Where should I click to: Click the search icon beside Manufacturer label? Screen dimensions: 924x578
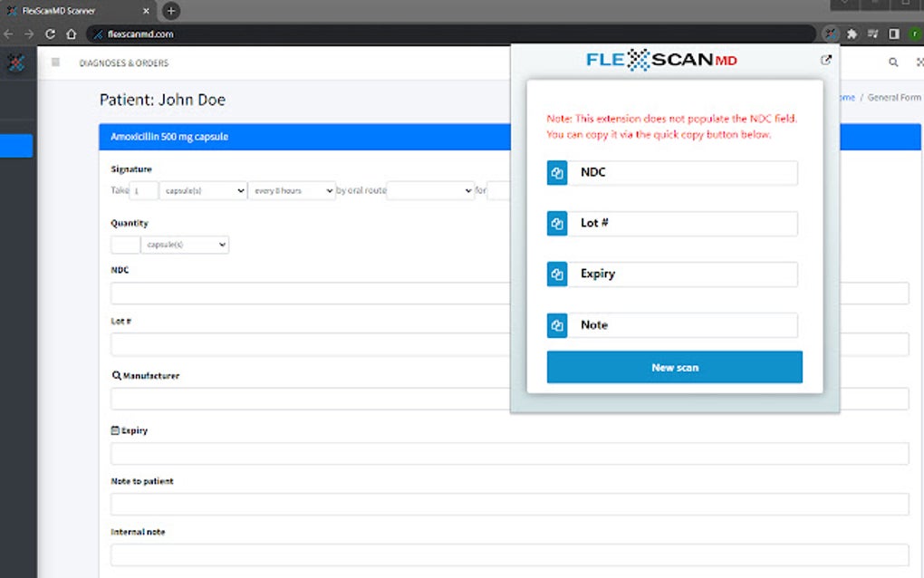(115, 374)
